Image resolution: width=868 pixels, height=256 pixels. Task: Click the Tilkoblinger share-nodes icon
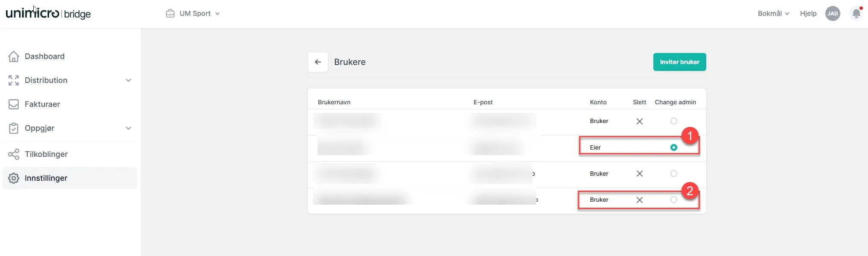point(14,154)
